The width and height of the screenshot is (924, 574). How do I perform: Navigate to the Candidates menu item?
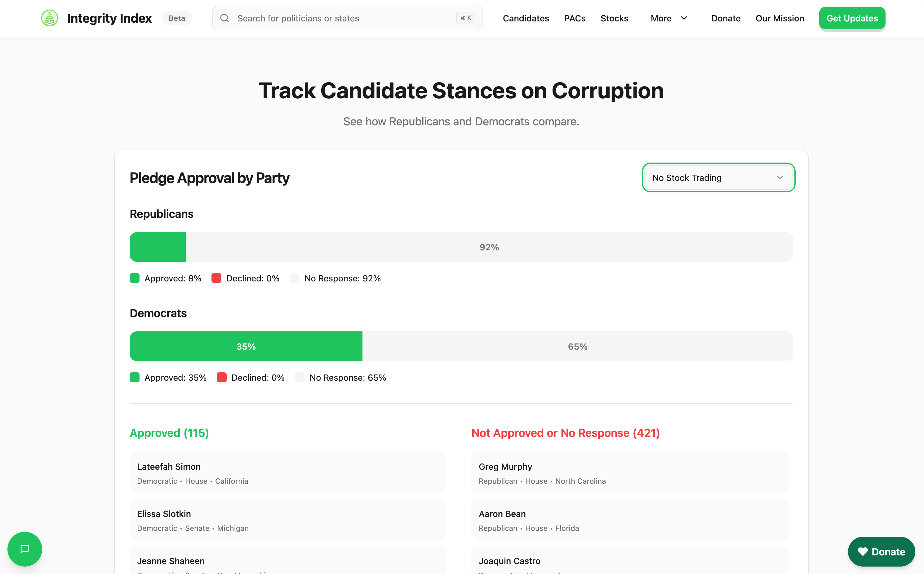tap(526, 18)
